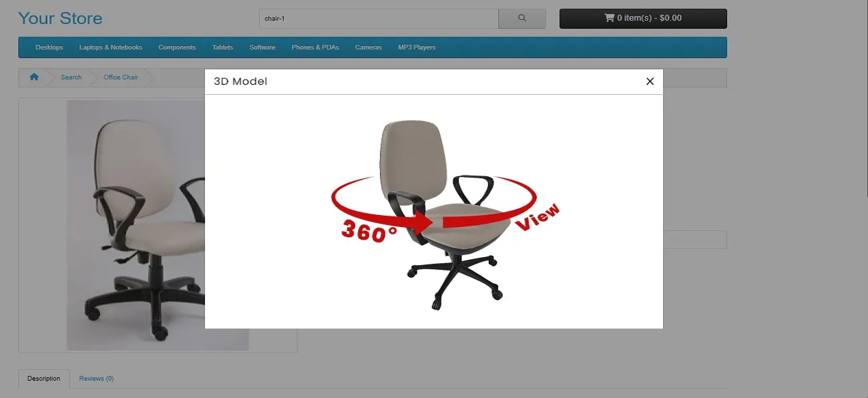The width and height of the screenshot is (868, 398).
Task: Click the Office Chair breadcrumb link
Action: click(121, 77)
